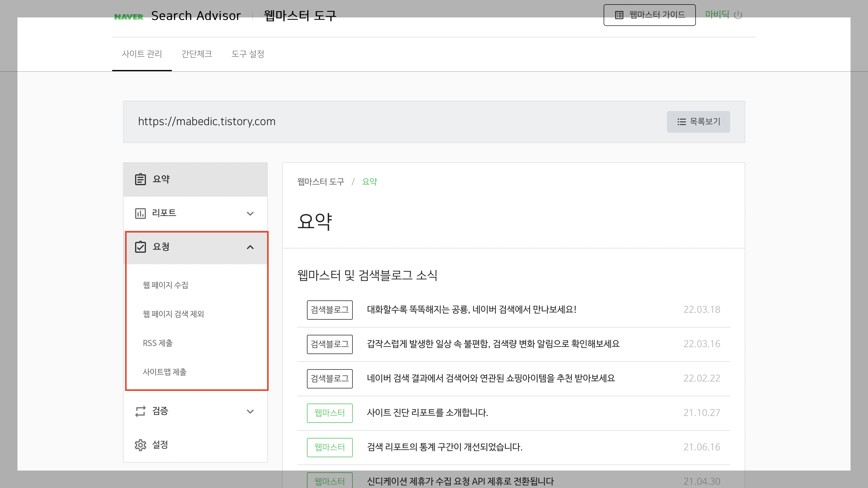
Task: Open the 웹마스터 가이드 button
Action: [649, 15]
